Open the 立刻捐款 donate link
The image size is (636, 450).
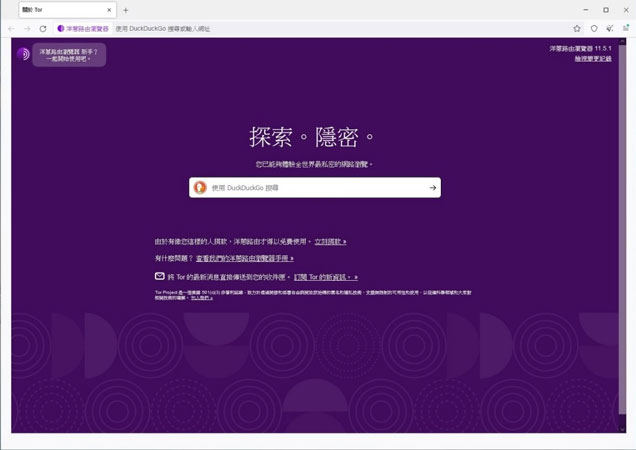pos(330,241)
